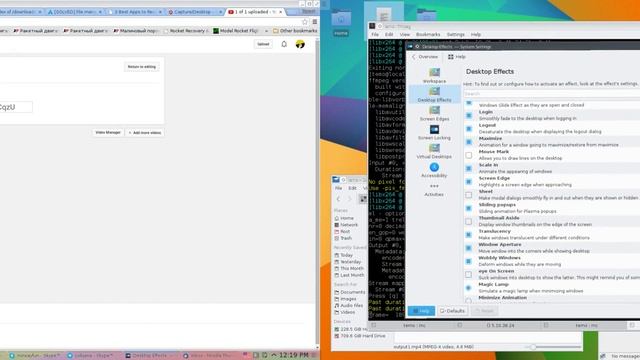Enable the Thumbnail Aside effect

[469, 221]
